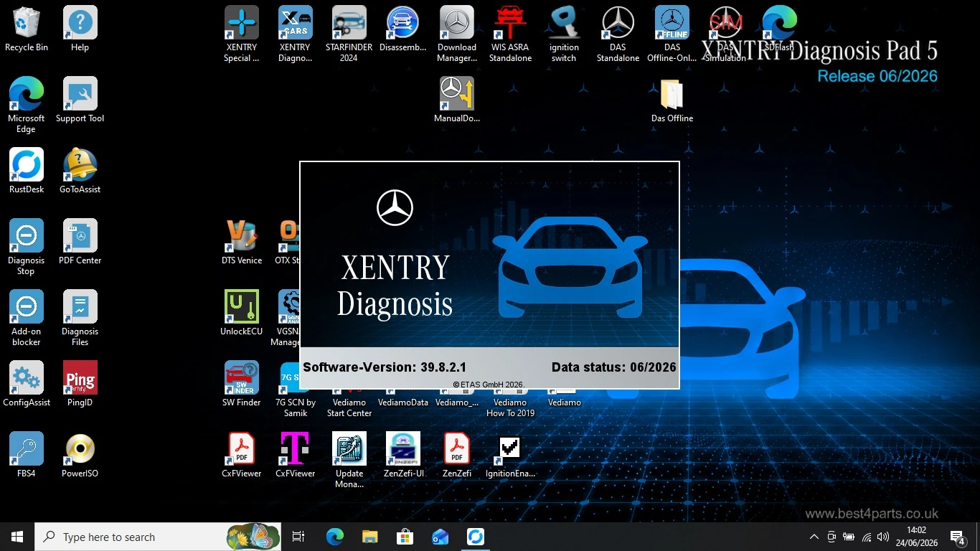The width and height of the screenshot is (980, 551).
Task: Open the CxFViewer shortcut with PDF icon
Action: pos(242,456)
